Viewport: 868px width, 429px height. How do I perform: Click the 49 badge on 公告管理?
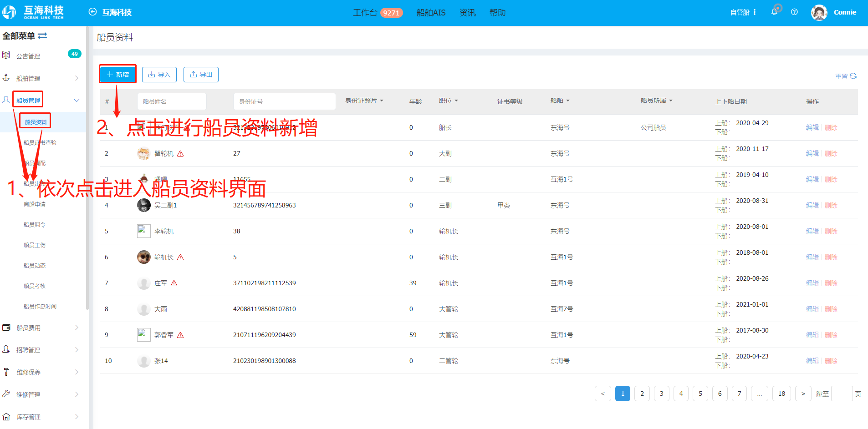point(75,54)
